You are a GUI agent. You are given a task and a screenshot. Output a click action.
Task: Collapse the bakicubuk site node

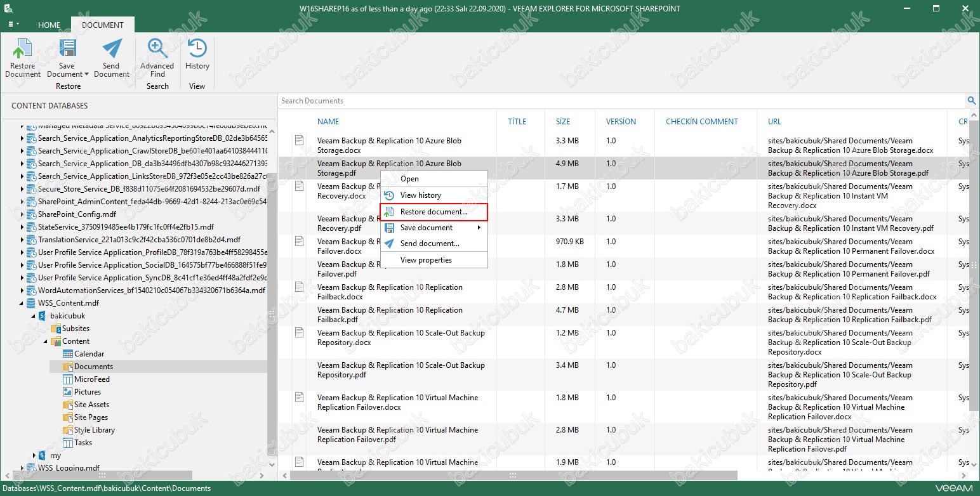tap(34, 316)
